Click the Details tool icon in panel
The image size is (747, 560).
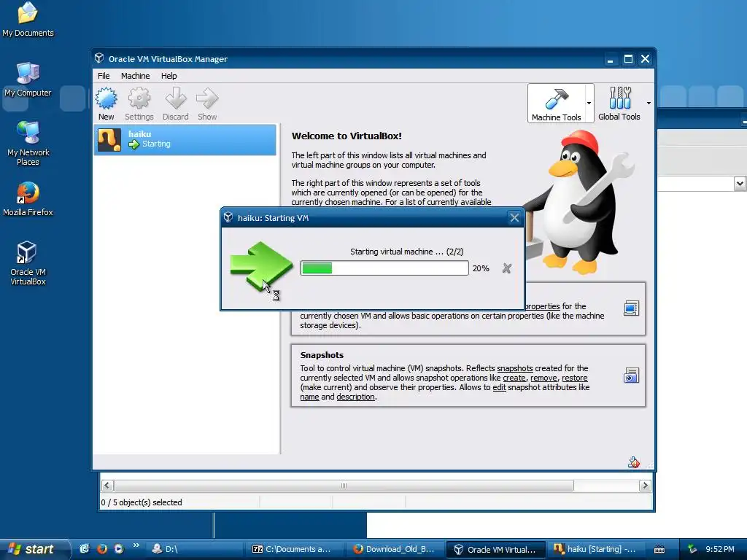(631, 308)
